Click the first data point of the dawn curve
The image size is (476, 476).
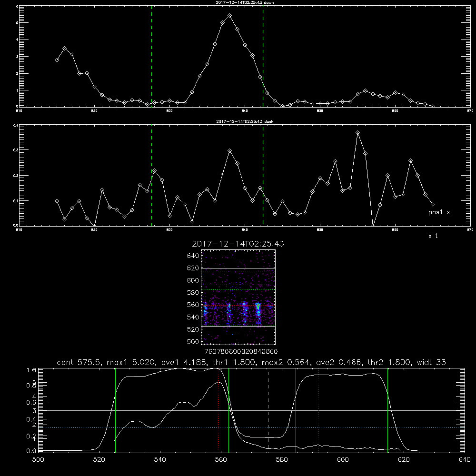57,60
